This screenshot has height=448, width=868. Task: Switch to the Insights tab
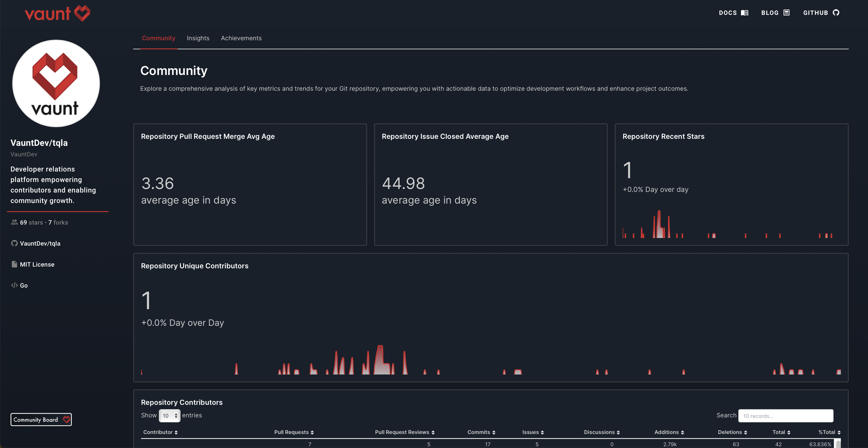tap(198, 38)
